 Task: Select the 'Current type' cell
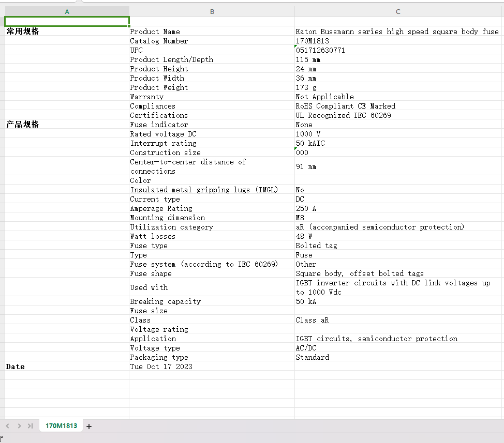click(212, 198)
